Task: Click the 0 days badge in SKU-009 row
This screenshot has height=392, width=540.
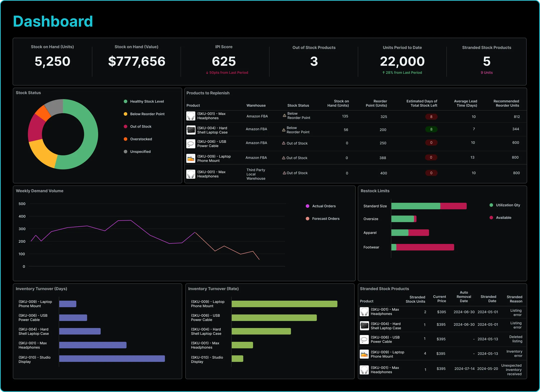Action: click(x=431, y=157)
